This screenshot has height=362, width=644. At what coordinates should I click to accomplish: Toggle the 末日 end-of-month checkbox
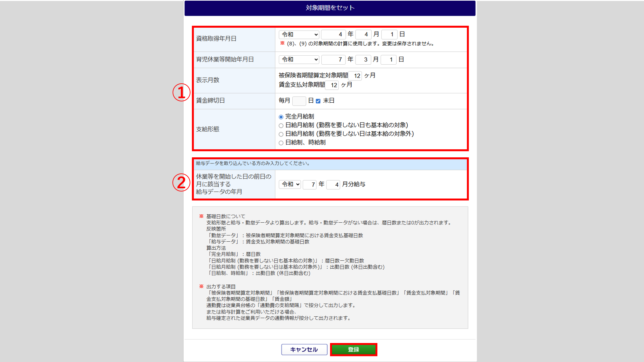click(x=318, y=101)
